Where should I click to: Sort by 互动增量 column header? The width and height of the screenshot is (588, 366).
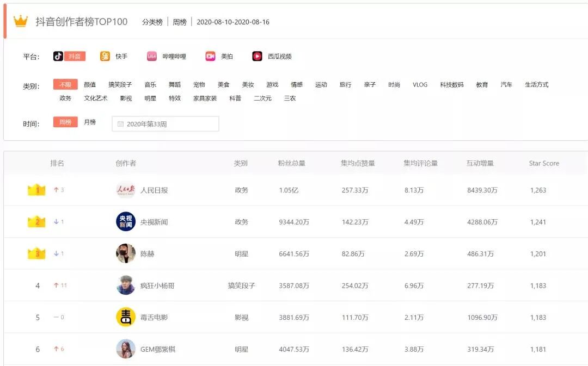pyautogui.click(x=480, y=163)
